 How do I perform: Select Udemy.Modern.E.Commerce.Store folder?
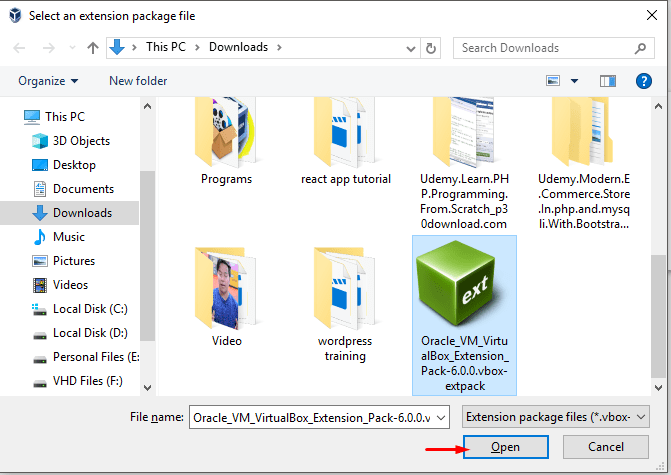(x=584, y=164)
